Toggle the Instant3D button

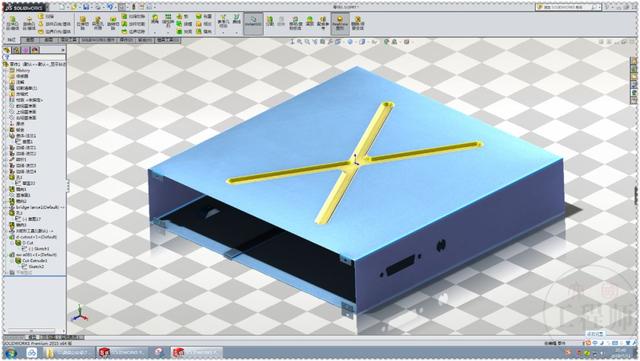[253, 23]
